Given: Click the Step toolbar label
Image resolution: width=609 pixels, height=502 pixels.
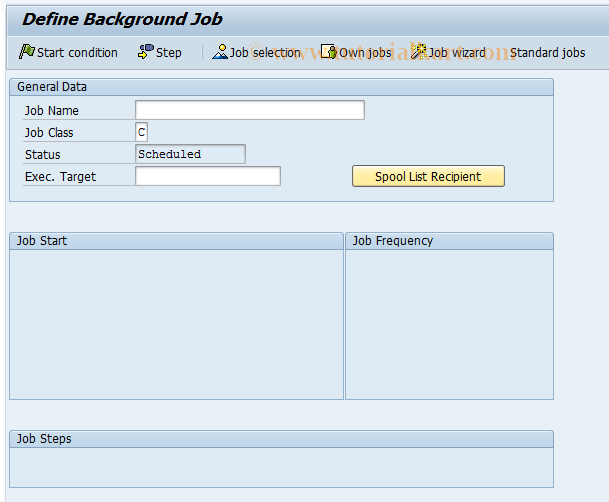Looking at the screenshot, I should pyautogui.click(x=169, y=53).
